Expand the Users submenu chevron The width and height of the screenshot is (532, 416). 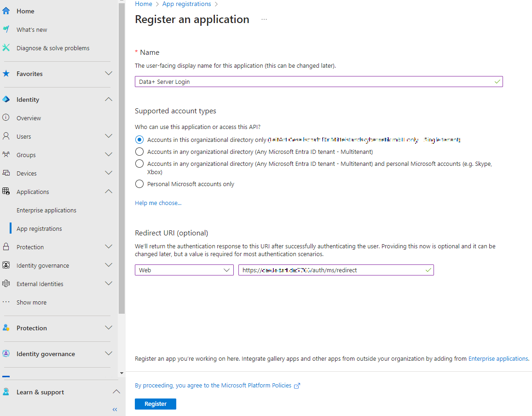pos(109,136)
